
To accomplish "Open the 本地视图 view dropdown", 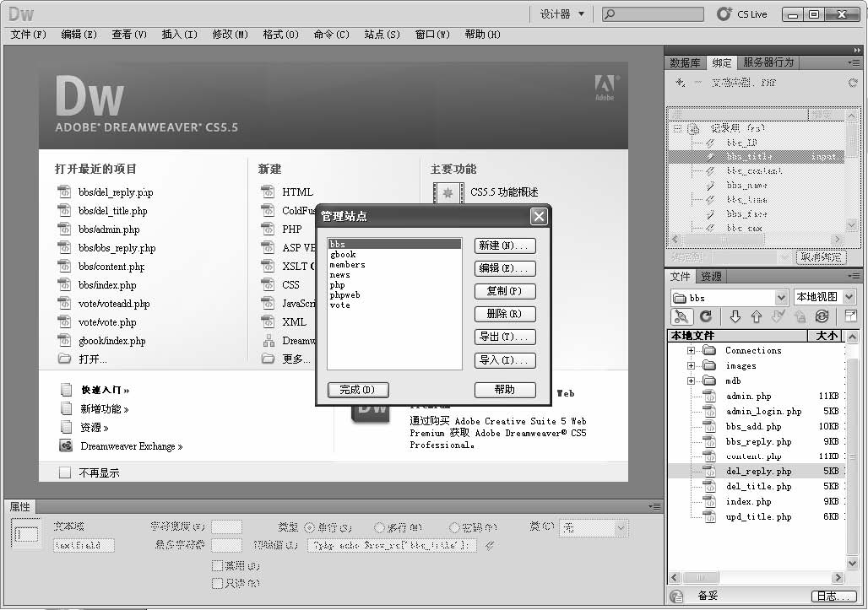I will tap(849, 297).
